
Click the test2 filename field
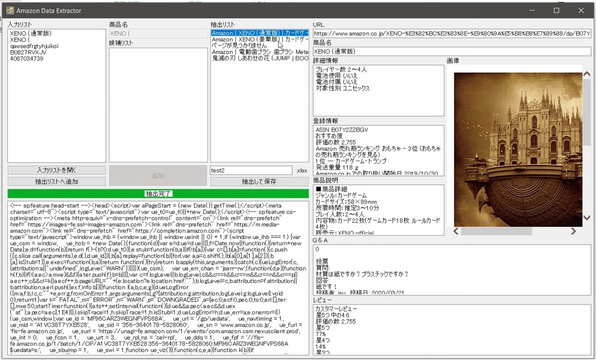pyautogui.click(x=251, y=170)
